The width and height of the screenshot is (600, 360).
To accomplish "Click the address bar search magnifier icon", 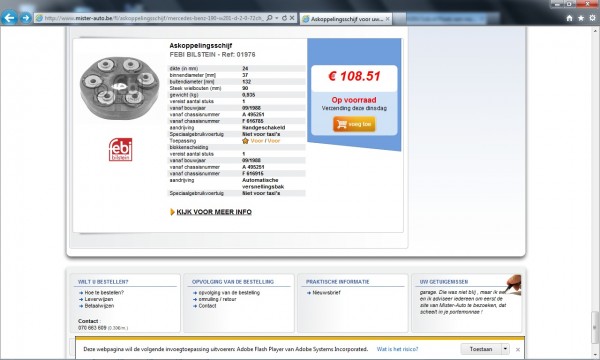I will click(269, 18).
